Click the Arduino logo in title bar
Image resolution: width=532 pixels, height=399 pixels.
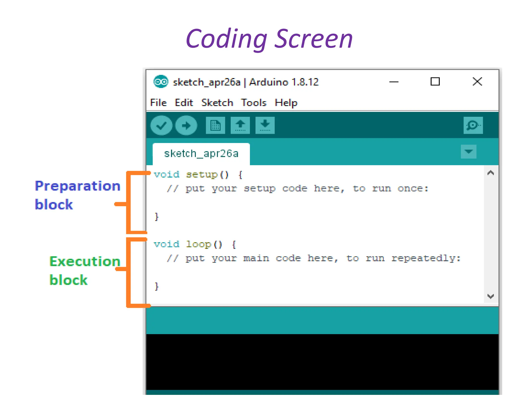pyautogui.click(x=161, y=82)
